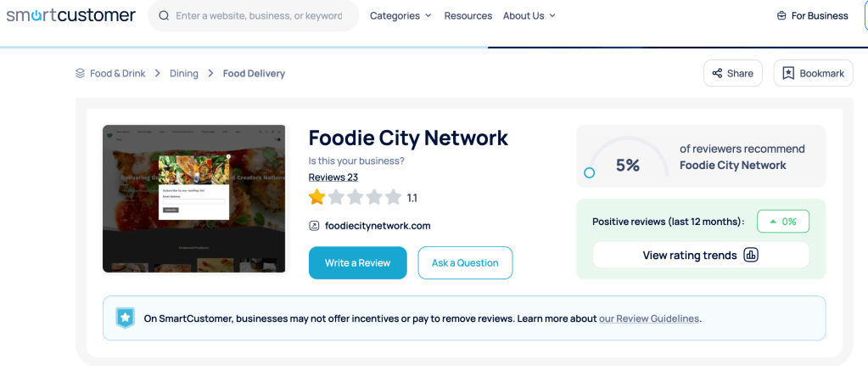Image resolution: width=868 pixels, height=366 pixels.
Task: Open the Foodie City Network site thumbnail
Action: [x=194, y=199]
